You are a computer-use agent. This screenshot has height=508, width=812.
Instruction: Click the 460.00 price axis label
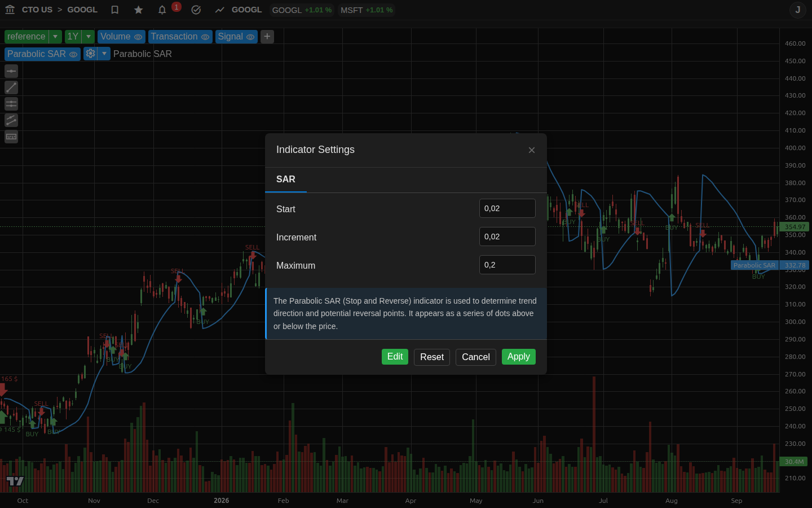coord(795,43)
